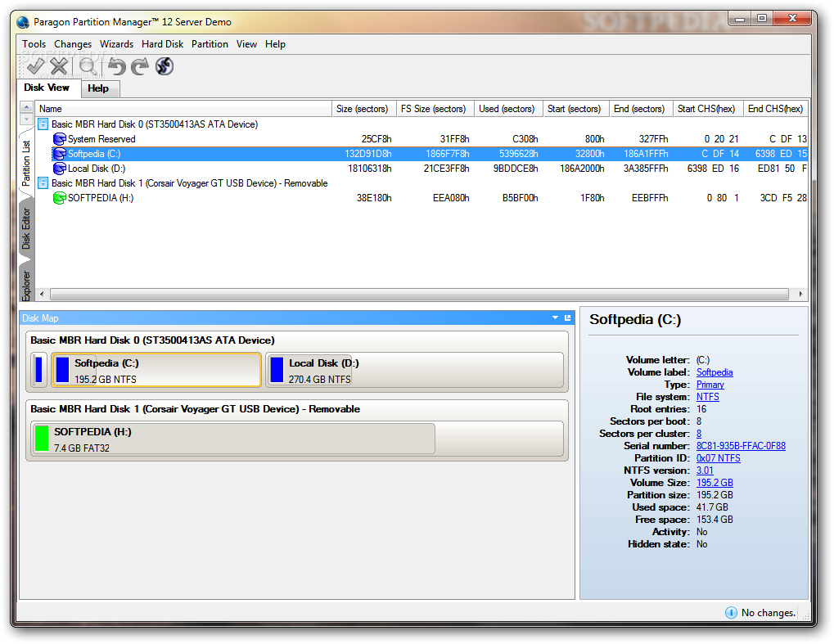Viewport: 834px width, 644px height.
Task: Click the Disk Map panel title
Action: pos(40,318)
